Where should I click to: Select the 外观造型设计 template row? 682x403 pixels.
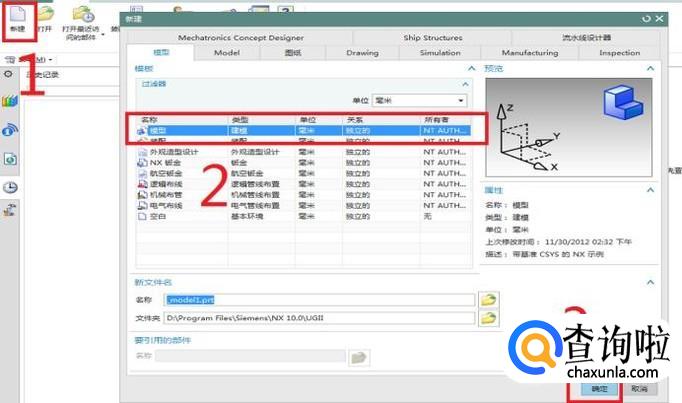click(304, 152)
